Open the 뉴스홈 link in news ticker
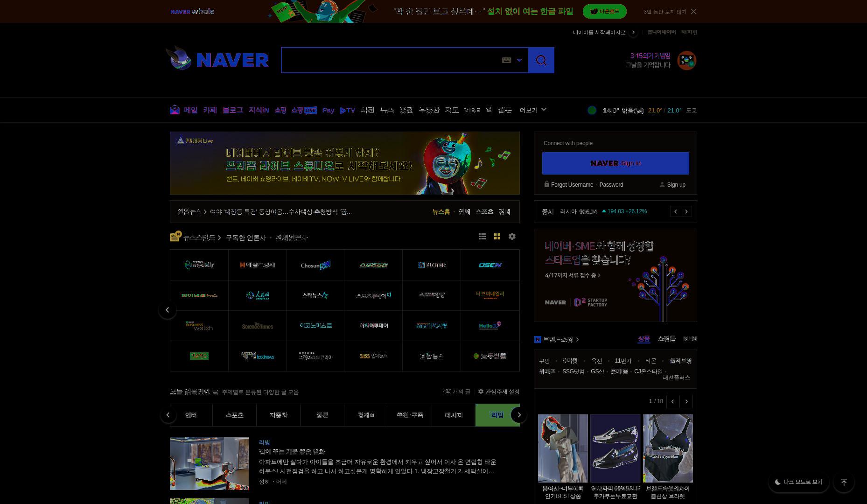The image size is (867, 504). [x=441, y=212]
